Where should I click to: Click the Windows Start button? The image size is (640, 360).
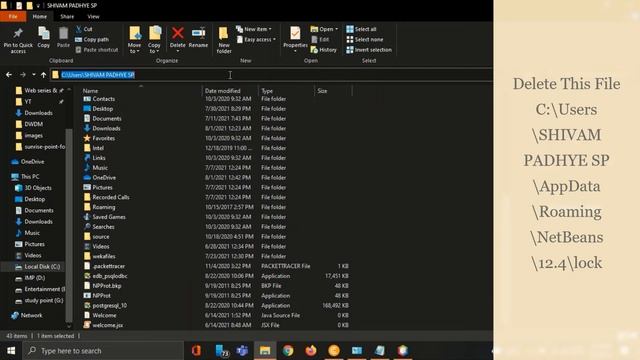pyautogui.click(x=11, y=351)
